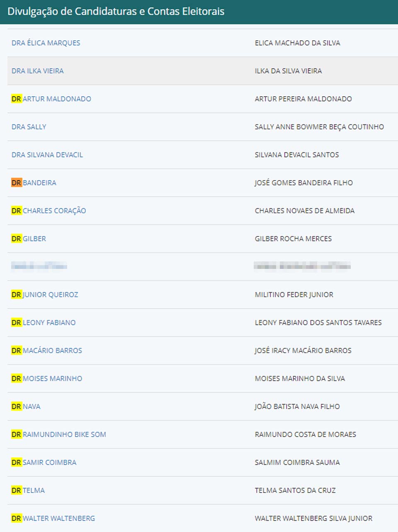Open the DRA ÉLICA MARQUES candidate link
The height and width of the screenshot is (532, 398).
click(46, 43)
